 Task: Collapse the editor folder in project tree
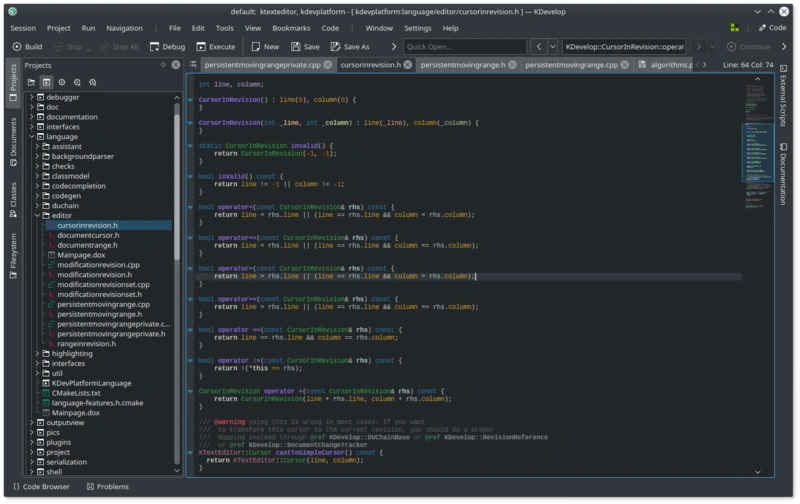coord(39,215)
